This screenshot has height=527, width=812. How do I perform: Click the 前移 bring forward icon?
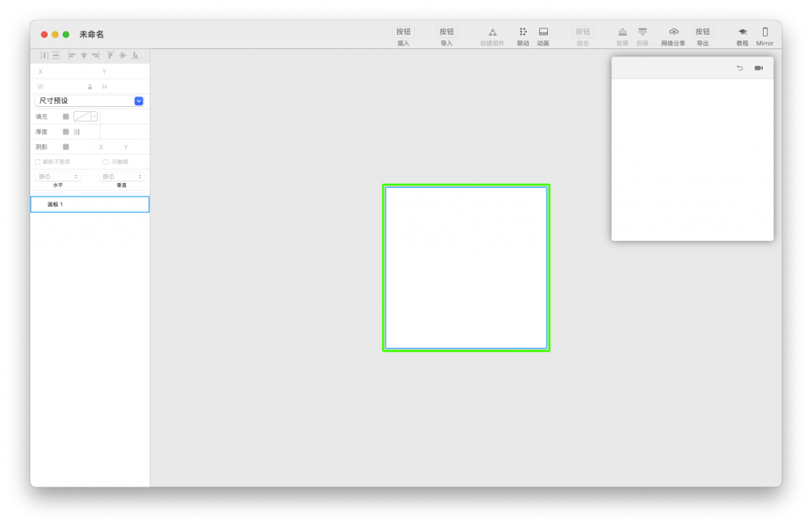622,32
